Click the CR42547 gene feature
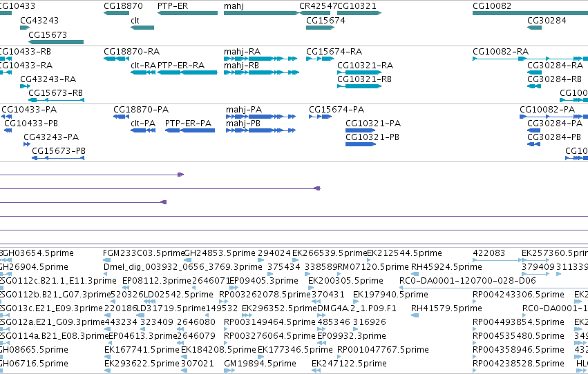 (x=314, y=13)
